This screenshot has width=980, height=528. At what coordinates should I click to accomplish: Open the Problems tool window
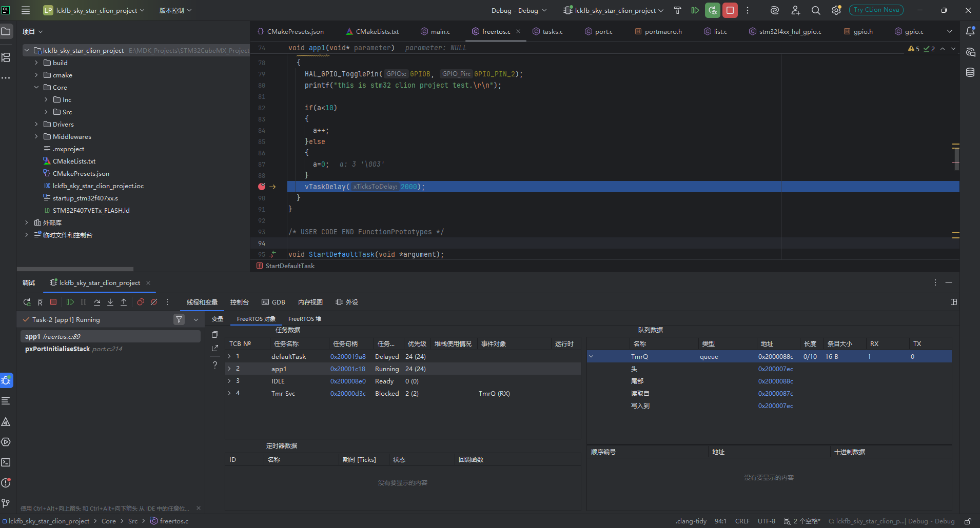click(x=6, y=483)
